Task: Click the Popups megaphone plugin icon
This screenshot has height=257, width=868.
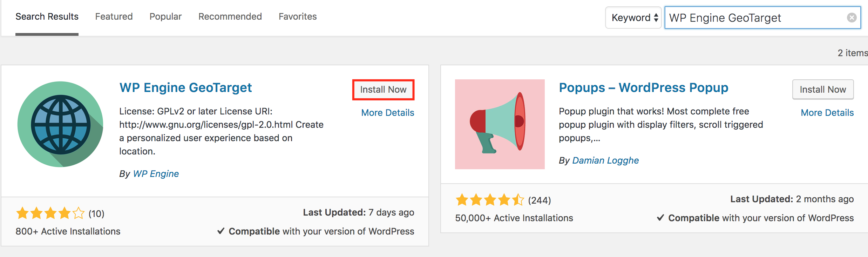Action: click(500, 124)
